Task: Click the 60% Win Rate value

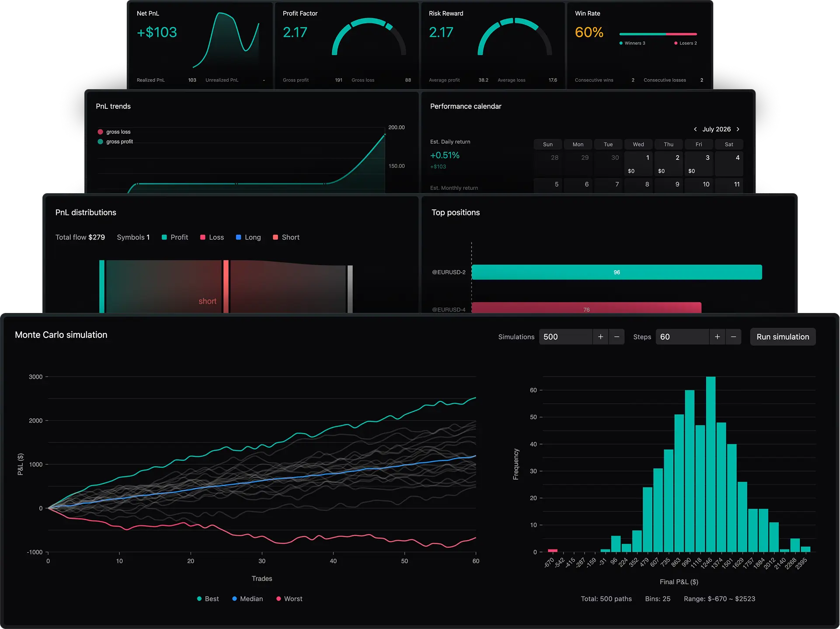Action: coord(589,32)
